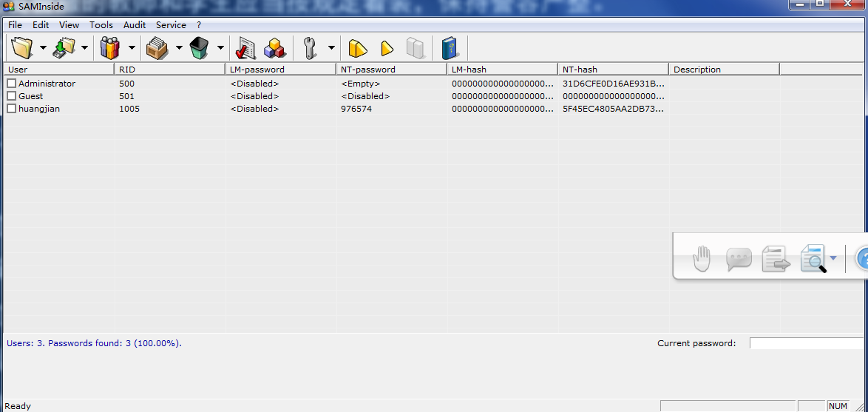Expand the Open folder dropdown arrow
Image resolution: width=868 pixels, height=412 pixels.
tap(43, 47)
